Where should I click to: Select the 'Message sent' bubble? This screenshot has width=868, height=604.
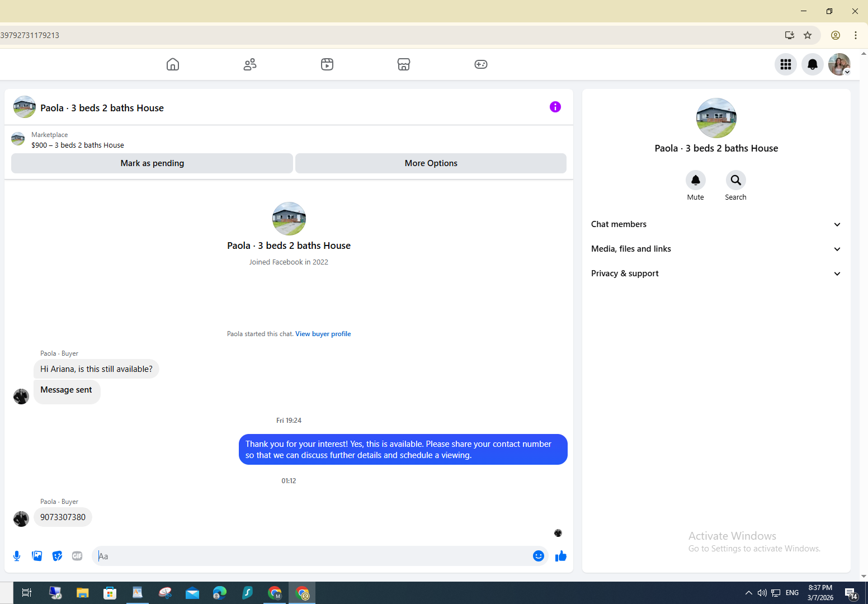click(67, 391)
